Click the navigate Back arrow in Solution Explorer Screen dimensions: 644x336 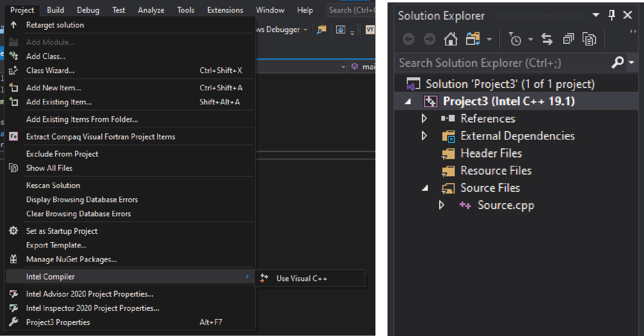pos(409,39)
